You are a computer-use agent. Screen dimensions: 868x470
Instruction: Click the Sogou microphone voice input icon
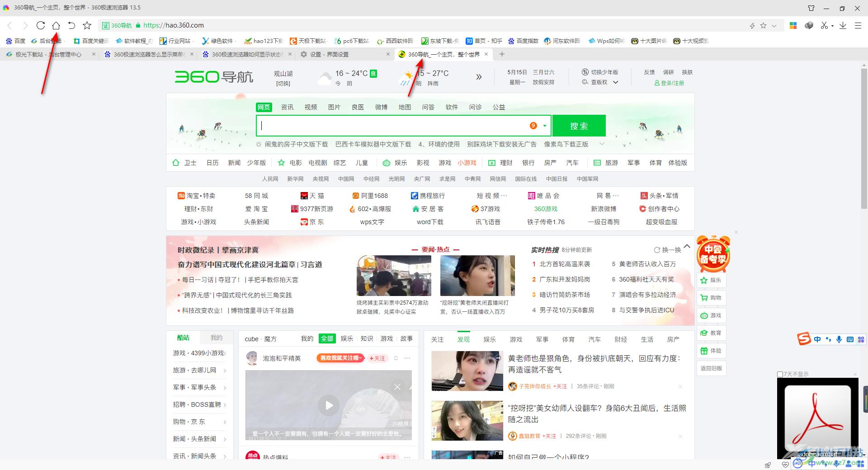[x=839, y=339]
